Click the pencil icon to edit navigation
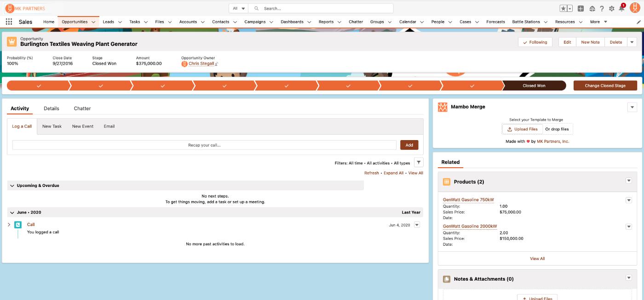The width and height of the screenshot is (644, 300). tap(638, 22)
